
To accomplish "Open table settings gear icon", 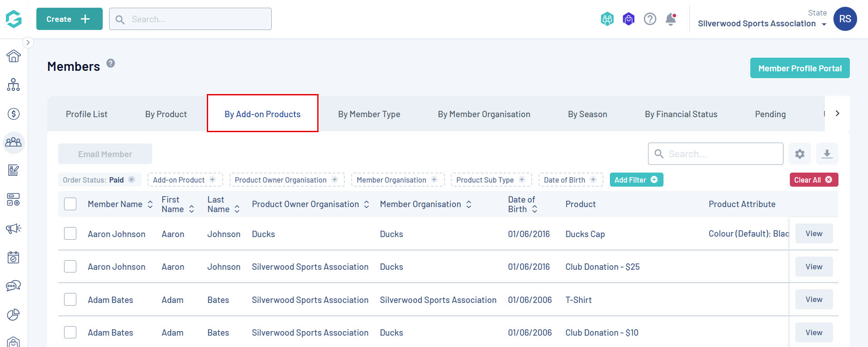I will (x=800, y=154).
